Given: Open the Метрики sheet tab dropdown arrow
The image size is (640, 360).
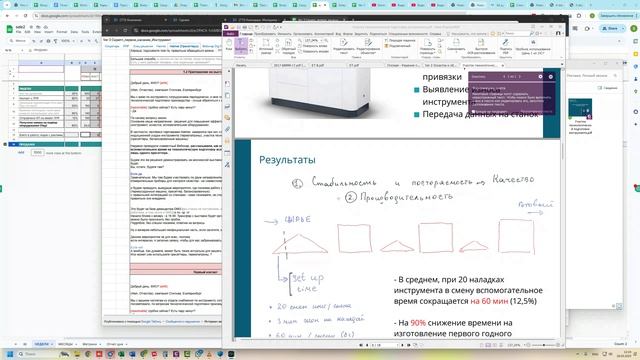Looking at the screenshot, I should click(x=100, y=344).
